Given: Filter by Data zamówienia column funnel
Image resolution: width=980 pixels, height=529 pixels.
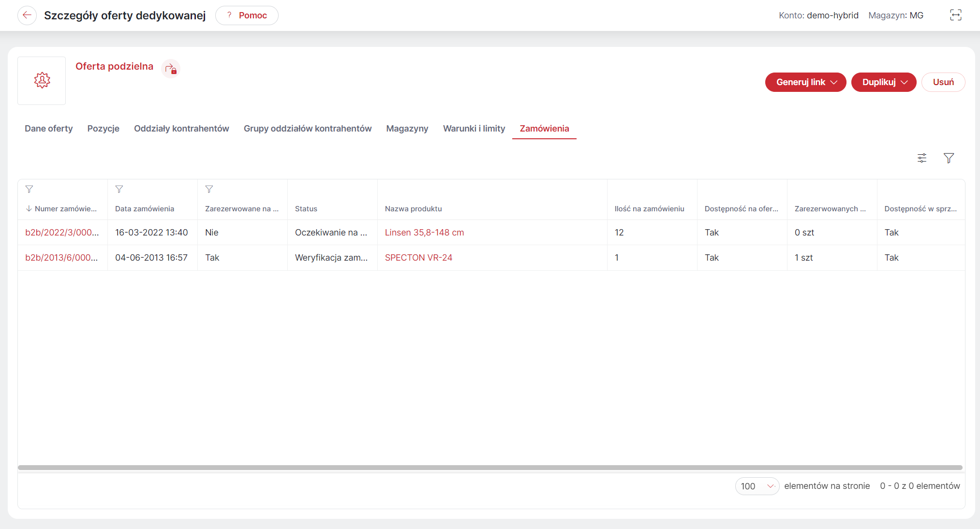Looking at the screenshot, I should pos(119,189).
